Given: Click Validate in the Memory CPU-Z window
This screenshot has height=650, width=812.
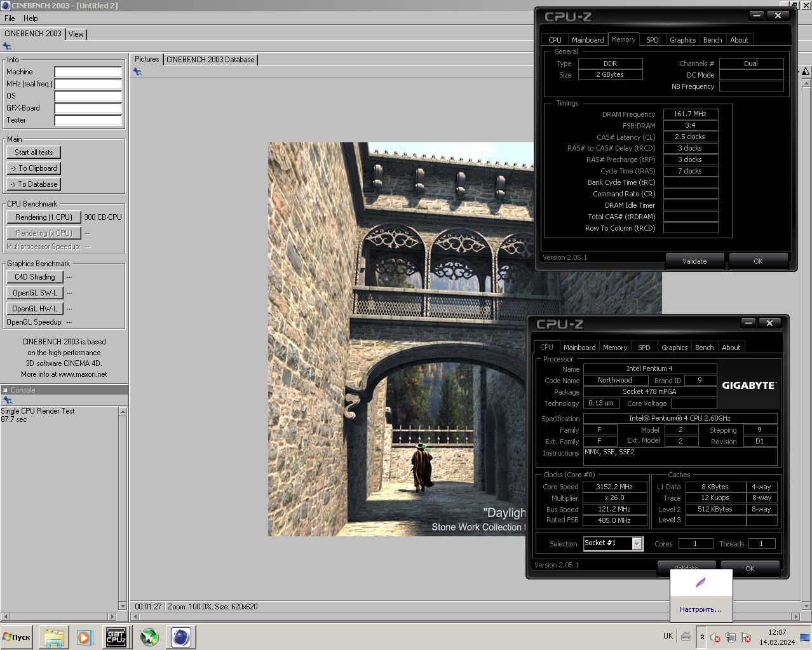Looking at the screenshot, I should tap(694, 261).
